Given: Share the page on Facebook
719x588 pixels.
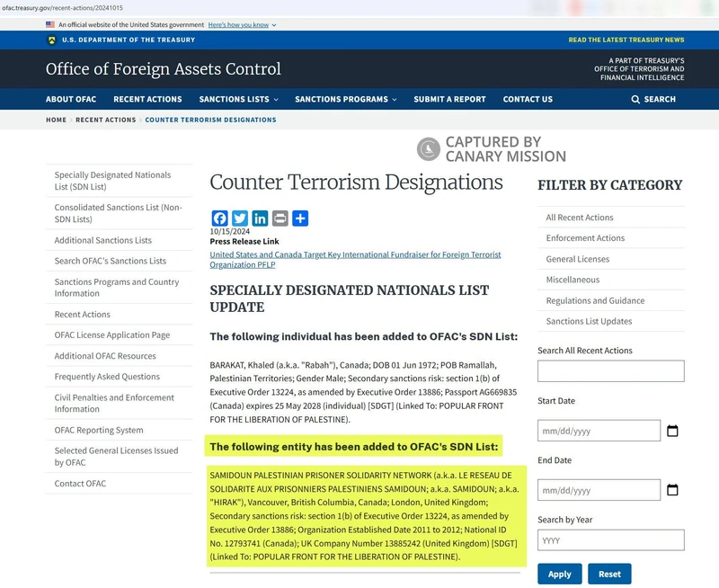Looking at the screenshot, I should point(218,218).
